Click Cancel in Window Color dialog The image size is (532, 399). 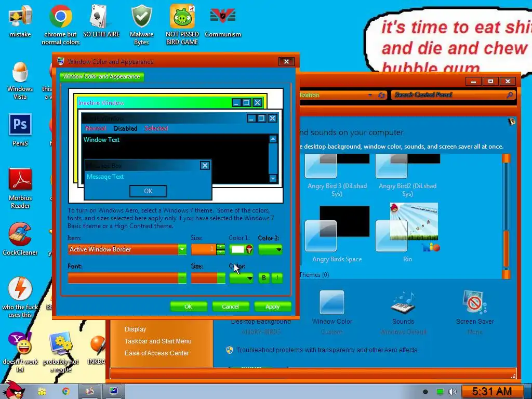point(230,307)
